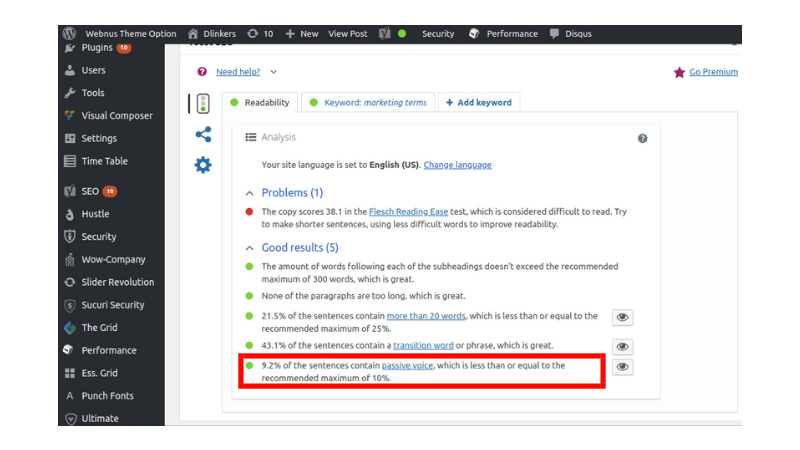Open the Flesch Reading Ease link
Viewport: 800px width, 450px height.
tap(408, 212)
